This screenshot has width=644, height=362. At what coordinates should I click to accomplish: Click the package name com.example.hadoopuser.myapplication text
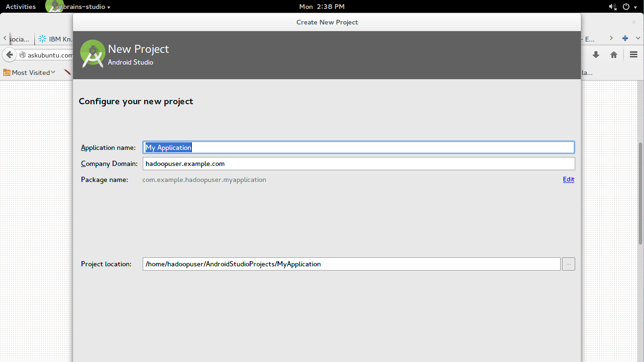coord(204,180)
